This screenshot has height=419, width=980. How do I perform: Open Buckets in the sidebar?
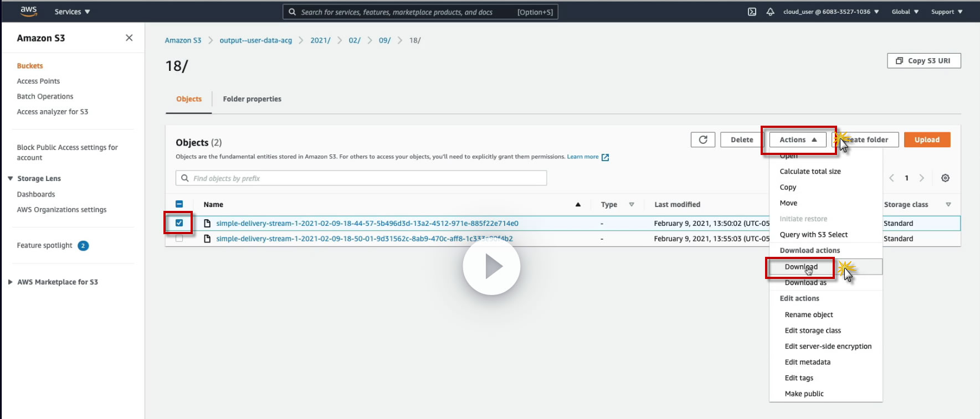point(30,66)
